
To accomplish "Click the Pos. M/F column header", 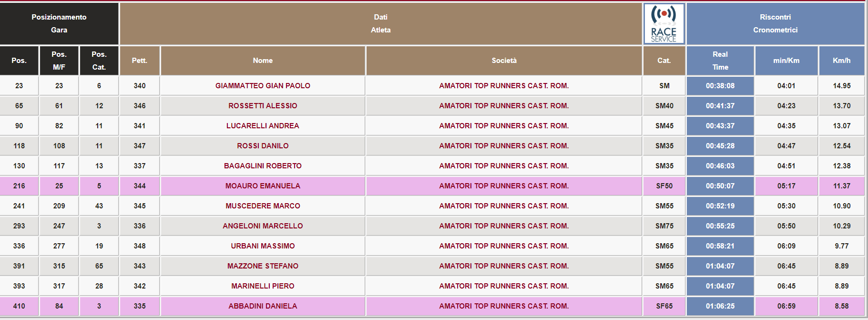I will point(59,61).
